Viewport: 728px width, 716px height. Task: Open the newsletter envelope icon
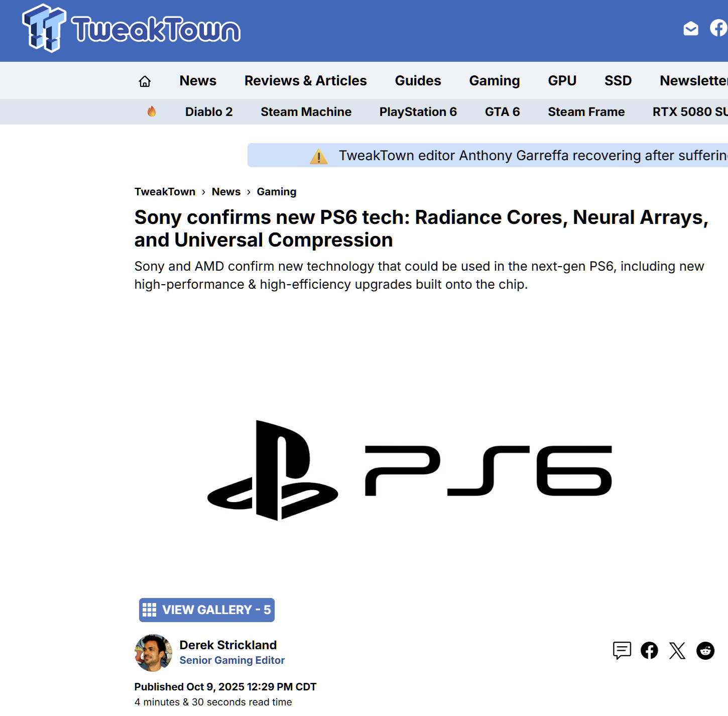point(691,29)
